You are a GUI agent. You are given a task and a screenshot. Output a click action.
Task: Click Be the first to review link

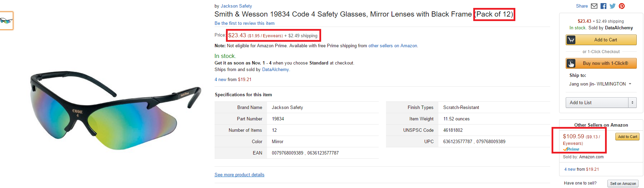coord(245,23)
